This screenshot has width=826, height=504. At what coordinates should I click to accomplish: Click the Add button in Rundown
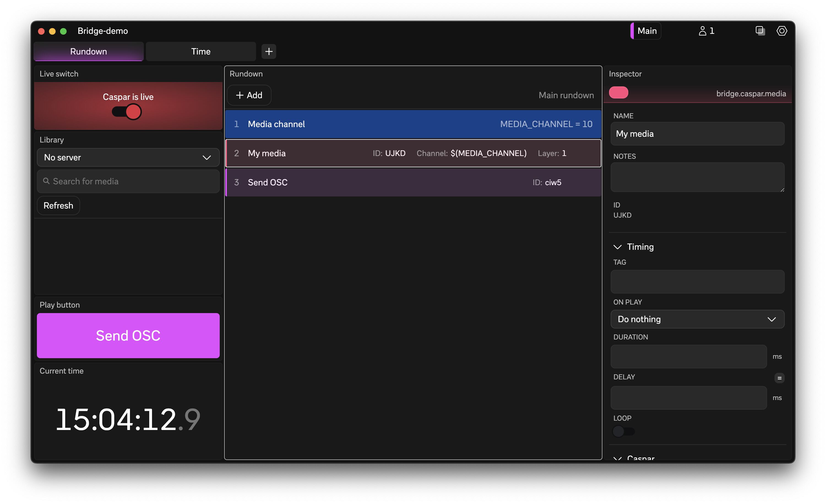(x=249, y=95)
